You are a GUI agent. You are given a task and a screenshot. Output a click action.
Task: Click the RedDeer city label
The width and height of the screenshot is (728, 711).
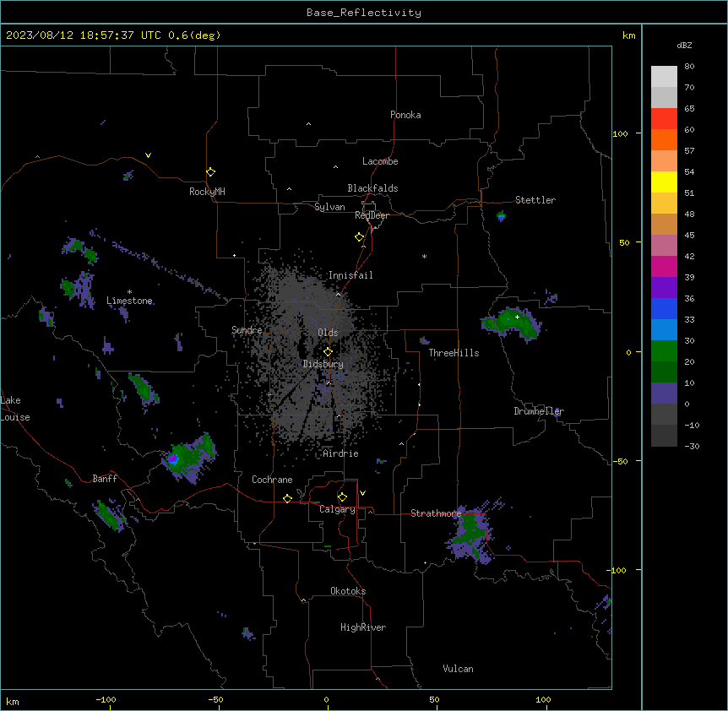[372, 215]
